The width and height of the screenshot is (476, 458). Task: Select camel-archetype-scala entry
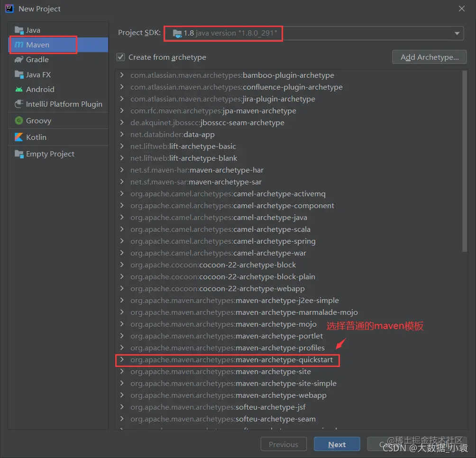click(220, 229)
